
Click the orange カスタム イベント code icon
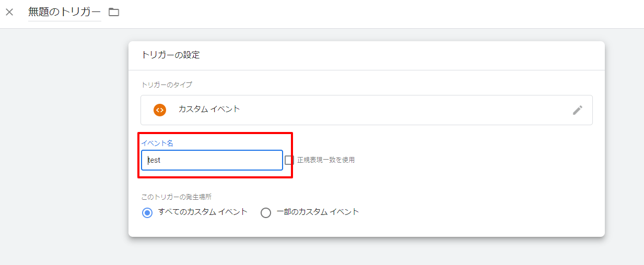tap(160, 110)
